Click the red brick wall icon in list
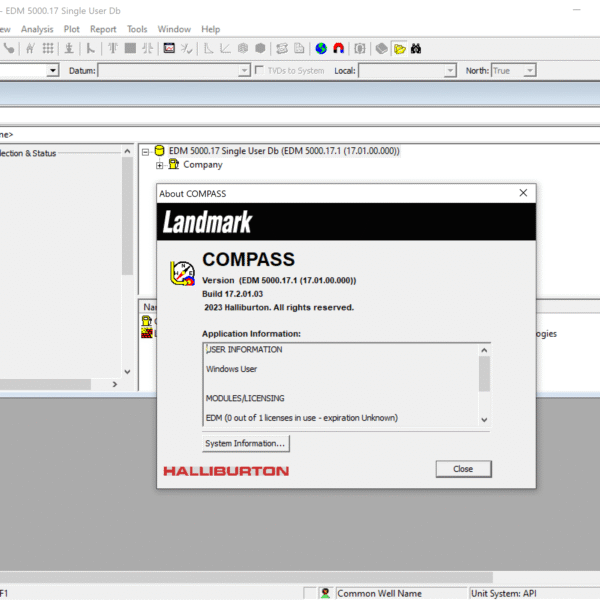Image resolution: width=600 pixels, height=600 pixels. (x=147, y=333)
